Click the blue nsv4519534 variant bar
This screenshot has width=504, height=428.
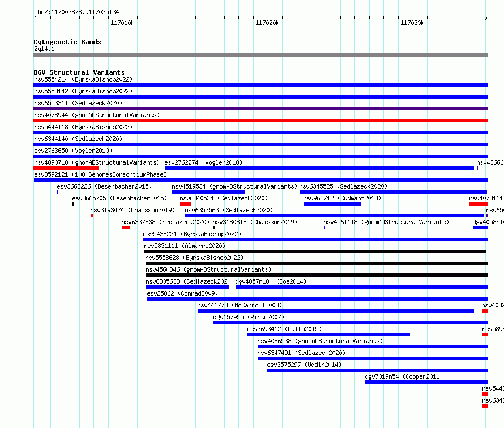click(x=208, y=192)
